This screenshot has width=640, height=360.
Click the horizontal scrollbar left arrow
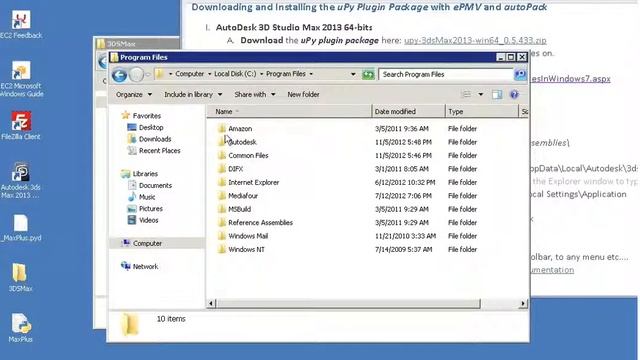pos(211,303)
